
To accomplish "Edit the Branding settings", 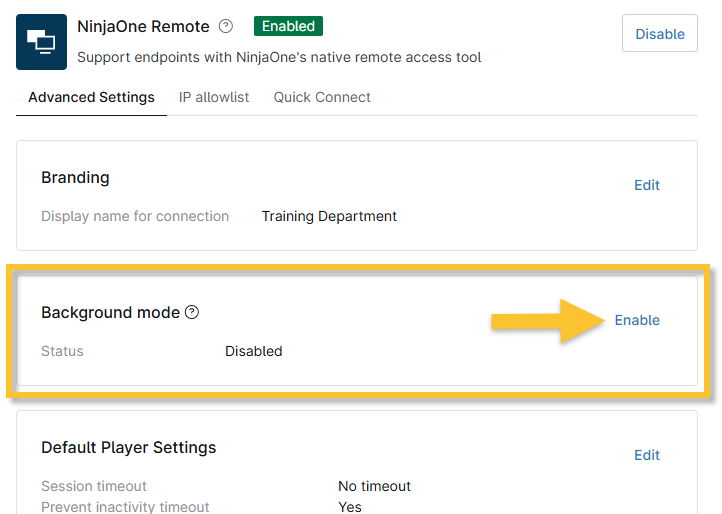I will [647, 185].
